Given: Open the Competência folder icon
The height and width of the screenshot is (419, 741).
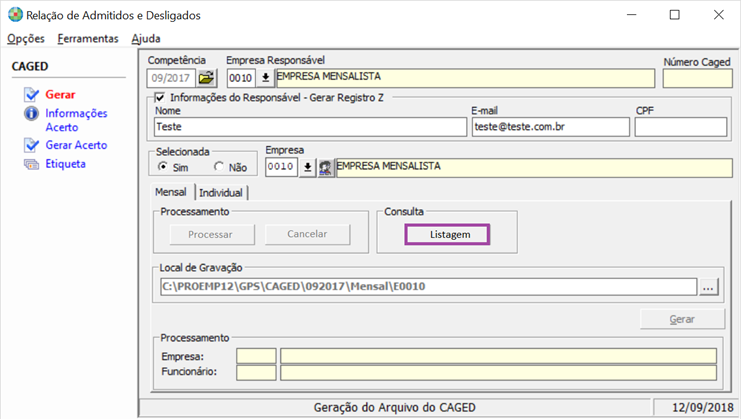Looking at the screenshot, I should 207,78.
